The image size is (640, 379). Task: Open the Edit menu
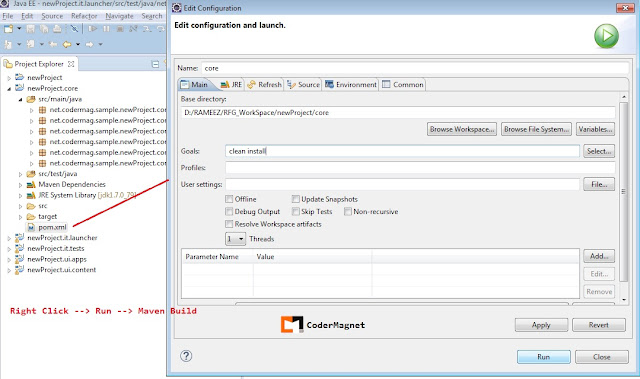tap(27, 16)
